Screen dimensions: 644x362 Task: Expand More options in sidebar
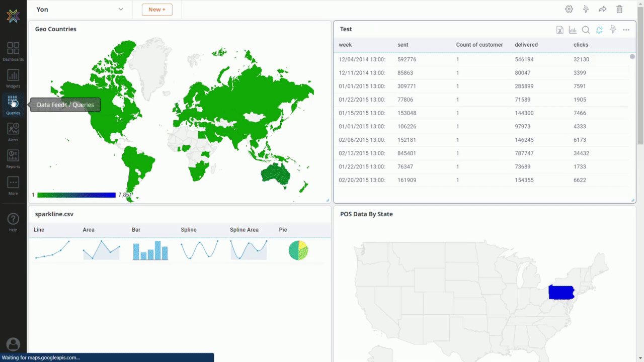coord(13,185)
